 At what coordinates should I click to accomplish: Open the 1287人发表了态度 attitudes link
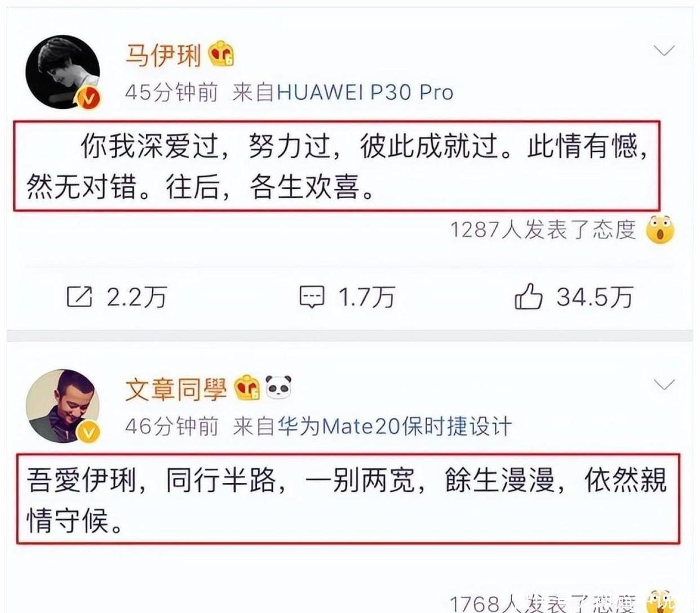pos(543,229)
